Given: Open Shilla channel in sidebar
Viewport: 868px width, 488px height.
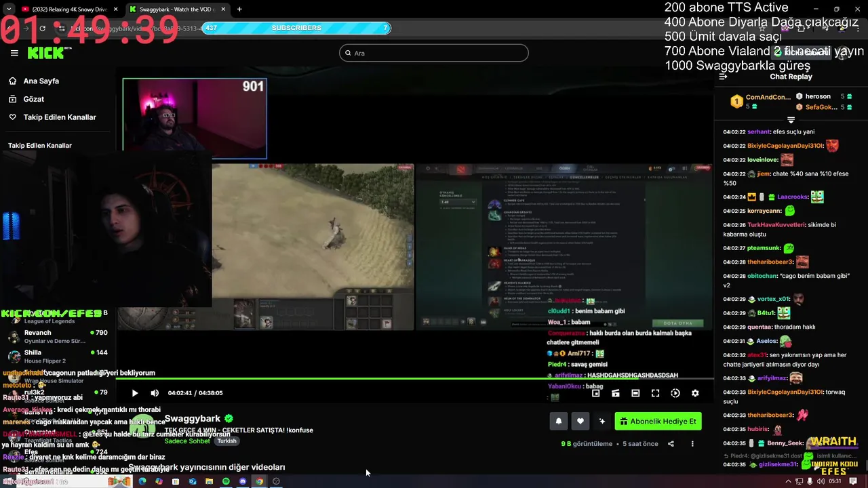Looking at the screenshot, I should [58, 357].
